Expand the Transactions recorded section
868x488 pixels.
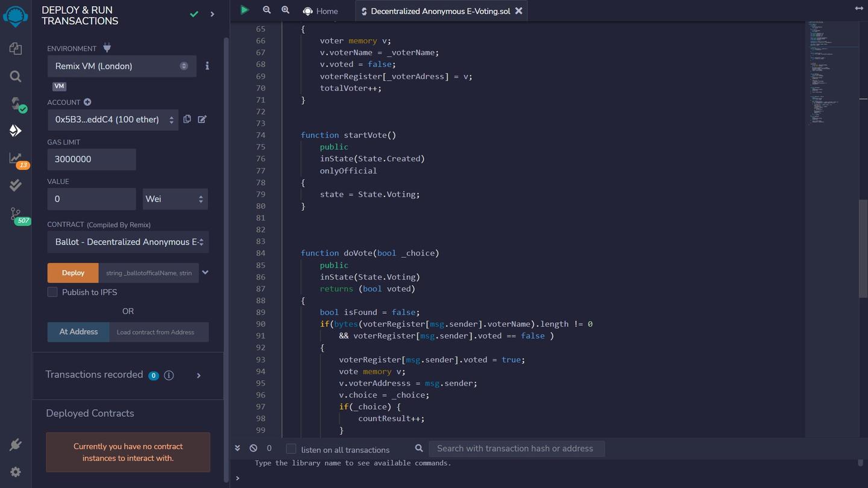(199, 375)
